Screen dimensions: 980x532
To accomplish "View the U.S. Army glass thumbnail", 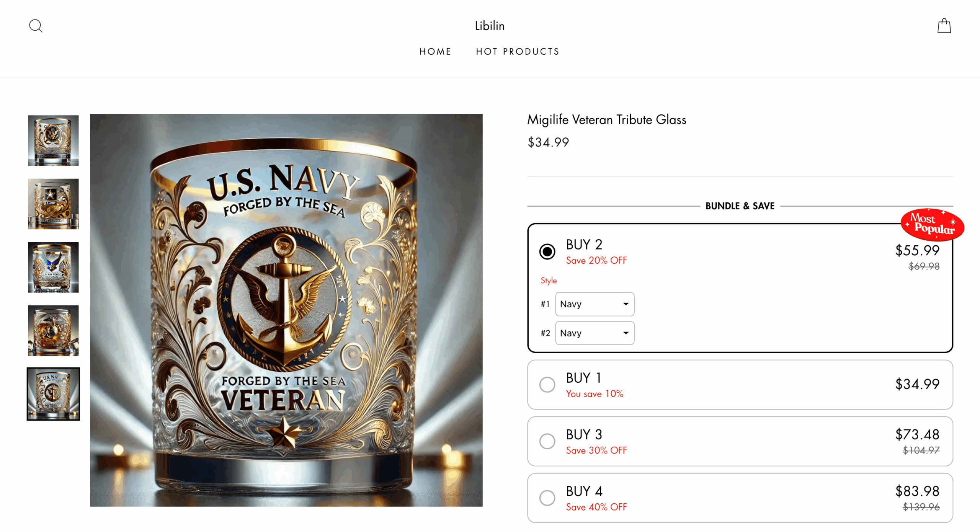I will click(53, 204).
